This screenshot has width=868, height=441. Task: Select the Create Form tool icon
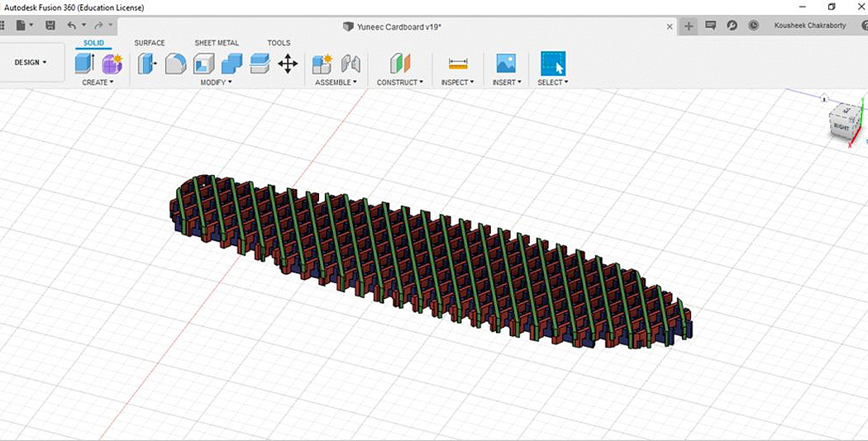click(112, 64)
